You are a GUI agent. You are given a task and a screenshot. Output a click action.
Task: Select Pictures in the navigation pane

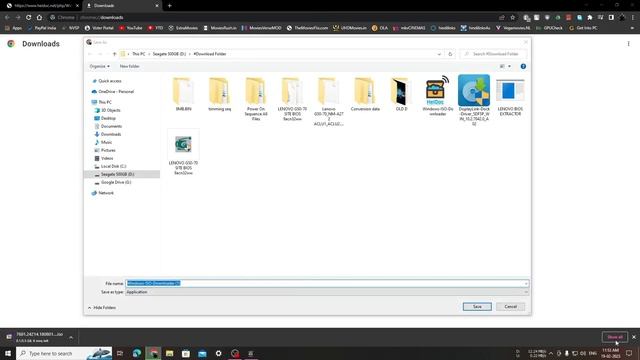point(108,150)
